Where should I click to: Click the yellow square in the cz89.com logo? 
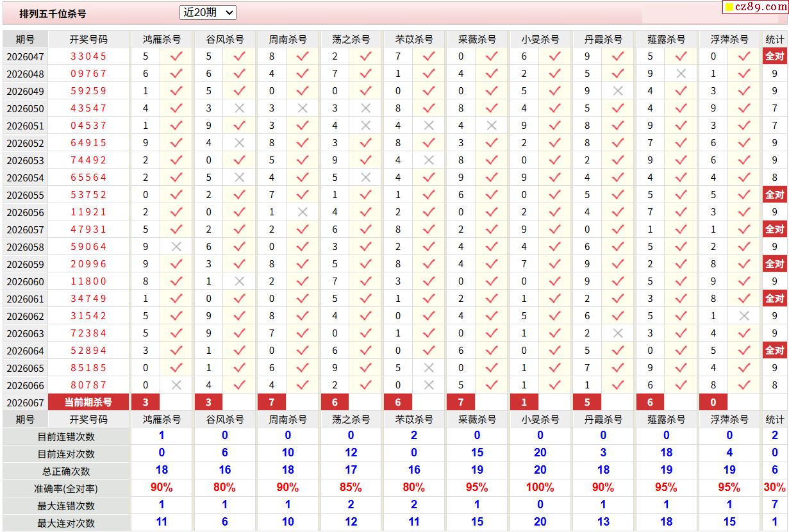(729, 8)
